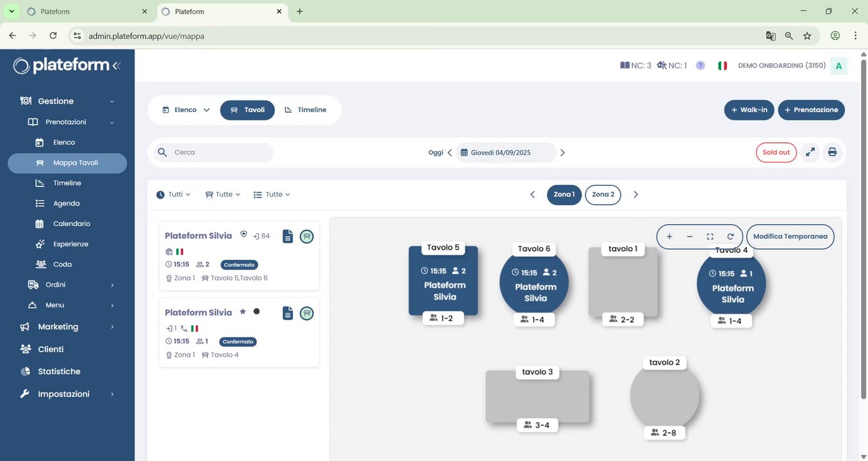Viewport: 868px width, 461px height.
Task: Select the Zona 1 zone pill
Action: pos(564,195)
